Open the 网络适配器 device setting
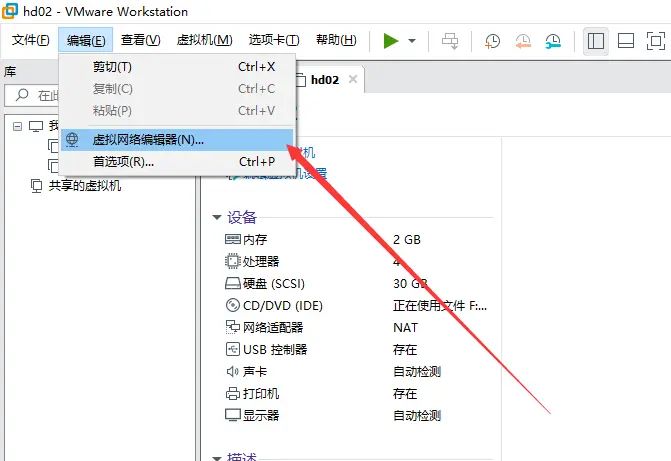The width and height of the screenshot is (671, 461). click(x=273, y=328)
